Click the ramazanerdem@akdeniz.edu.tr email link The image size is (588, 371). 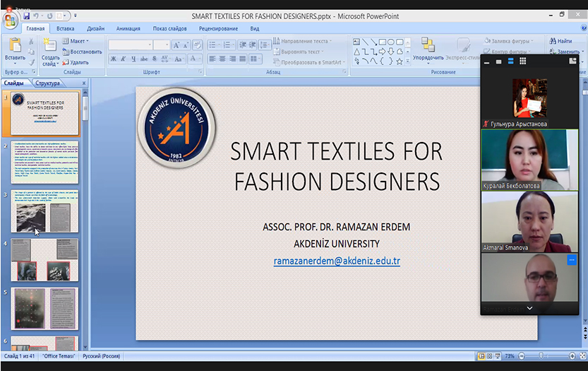pos(337,261)
